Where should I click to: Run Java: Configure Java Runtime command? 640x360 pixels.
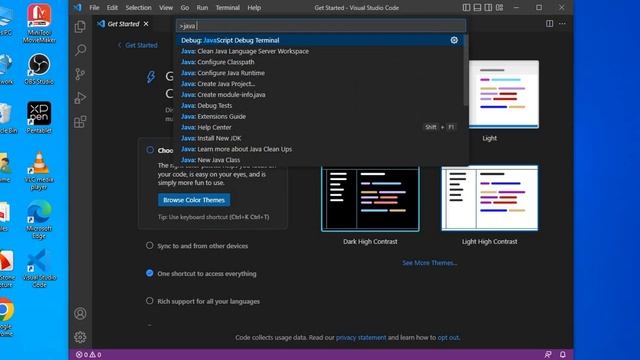tap(320, 73)
